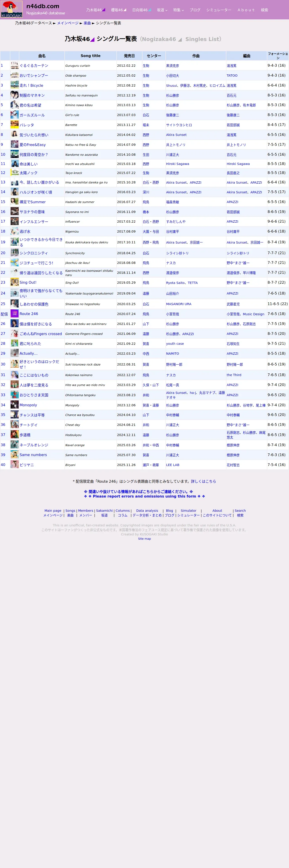Open composer 小田切大 link
This screenshot has height=868, width=289.
pyautogui.click(x=173, y=75)
